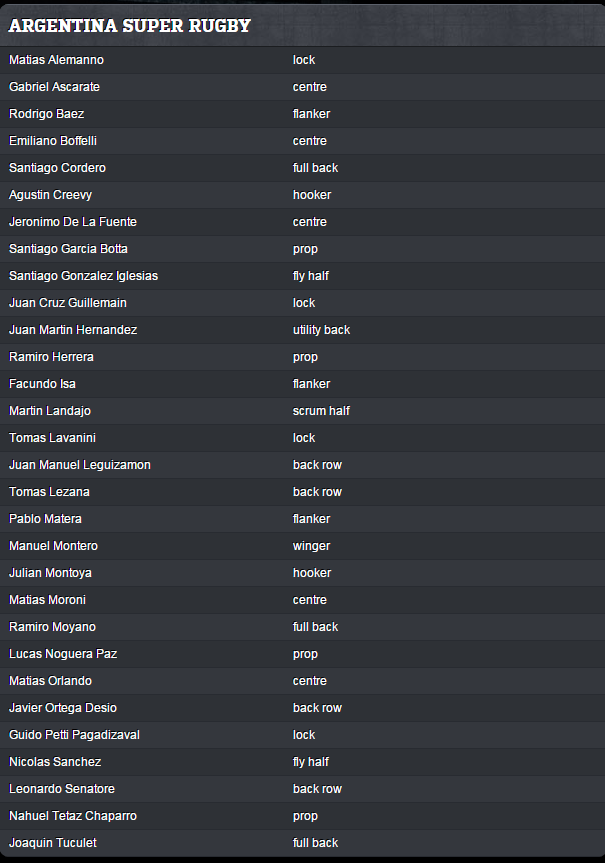Image resolution: width=605 pixels, height=863 pixels.
Task: Select Gabriel Ascarate in the squad list
Action: pyautogui.click(x=54, y=87)
